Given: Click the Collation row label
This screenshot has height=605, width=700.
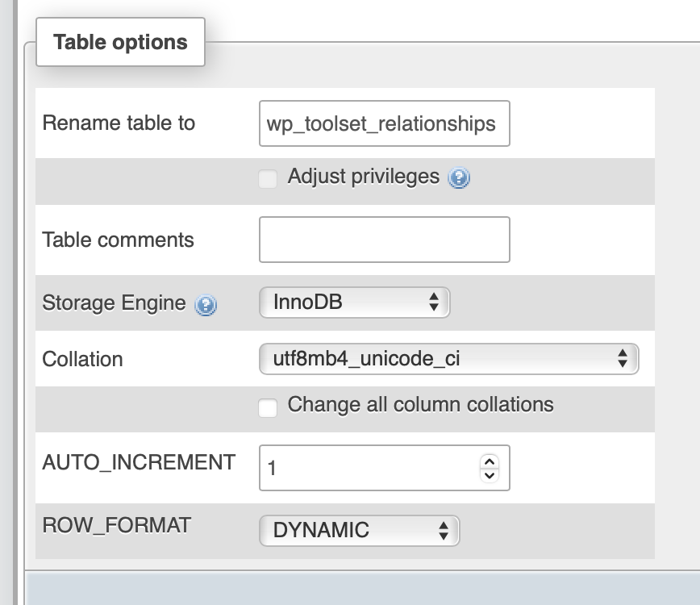Looking at the screenshot, I should (x=82, y=359).
